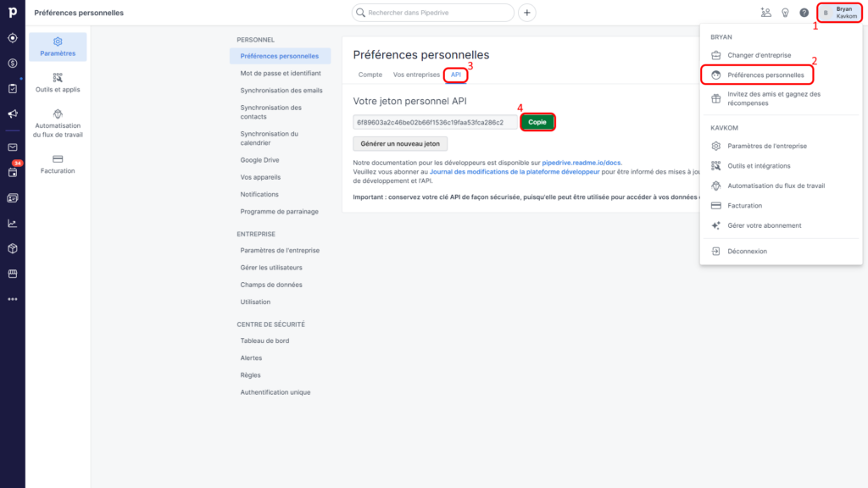Open pipedrive.readme.io/docs link
The height and width of the screenshot is (488, 868).
click(581, 163)
